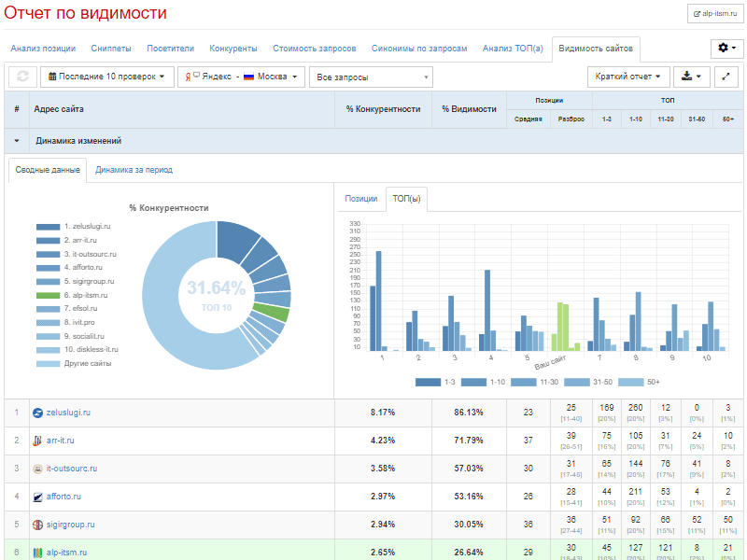Open the Последние 10 проверок date dropdown
This screenshot has width=747, height=560.
pyautogui.click(x=107, y=77)
